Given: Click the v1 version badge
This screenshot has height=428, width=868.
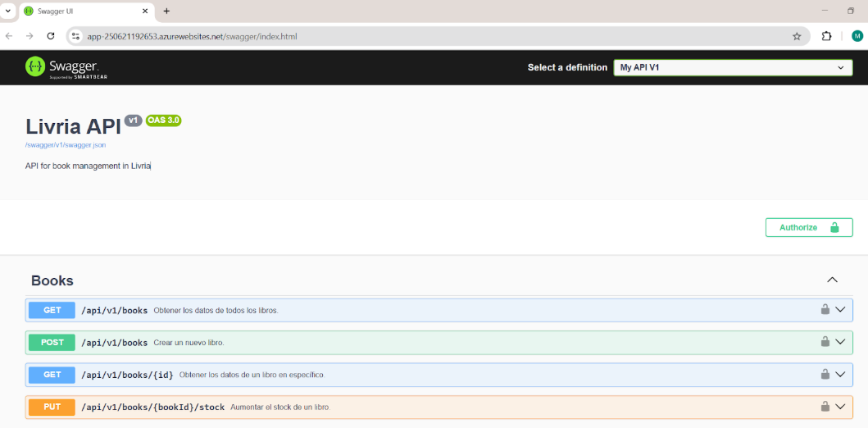Looking at the screenshot, I should tap(134, 121).
